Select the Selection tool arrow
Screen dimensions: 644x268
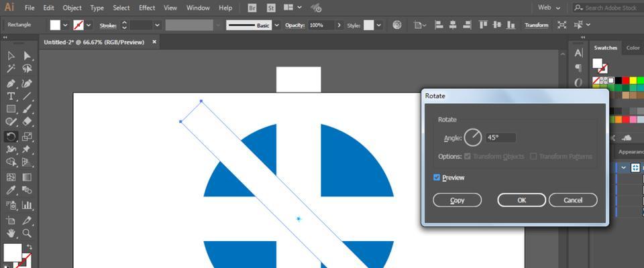tap(11, 56)
